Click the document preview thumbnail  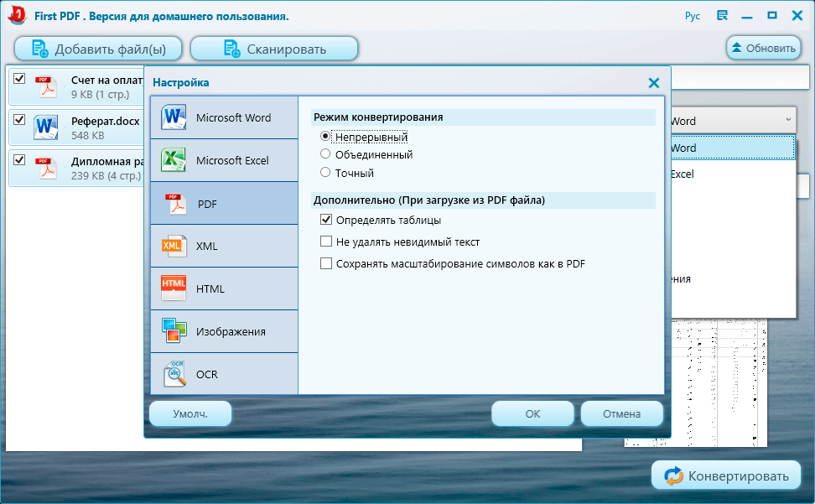719,383
